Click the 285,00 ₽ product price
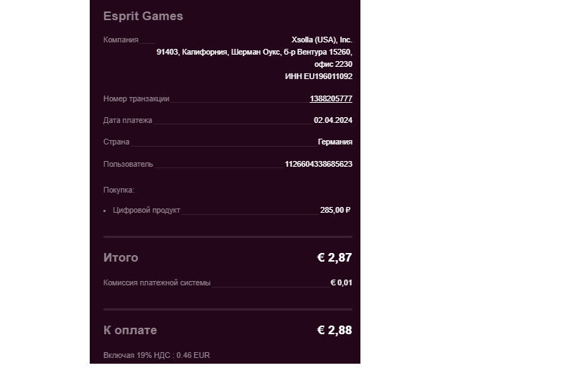 click(335, 210)
